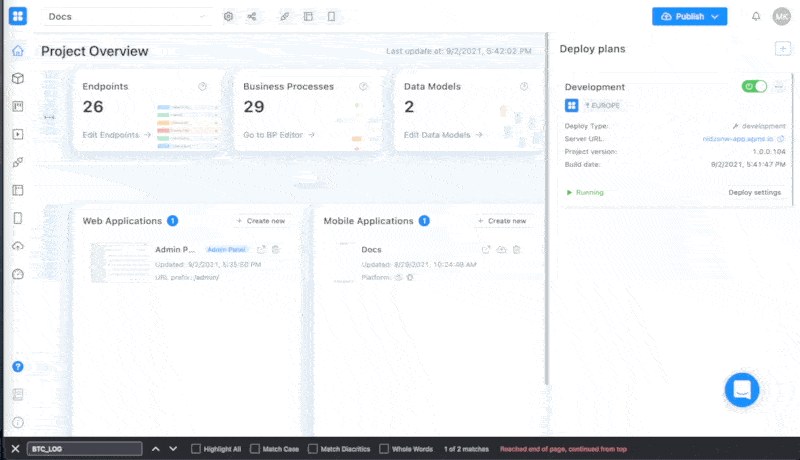Click the cube icon in left sidebar
Screen dimensions: 800x460
[17, 78]
